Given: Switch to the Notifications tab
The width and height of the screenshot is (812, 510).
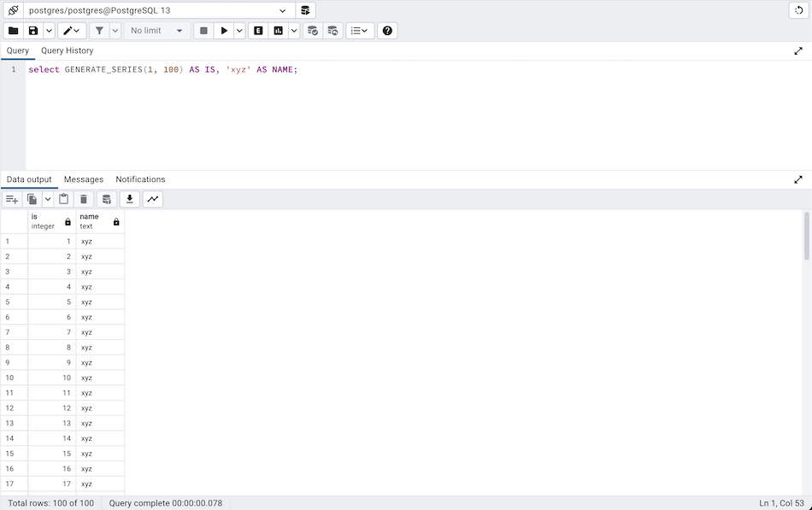Looking at the screenshot, I should (x=140, y=179).
